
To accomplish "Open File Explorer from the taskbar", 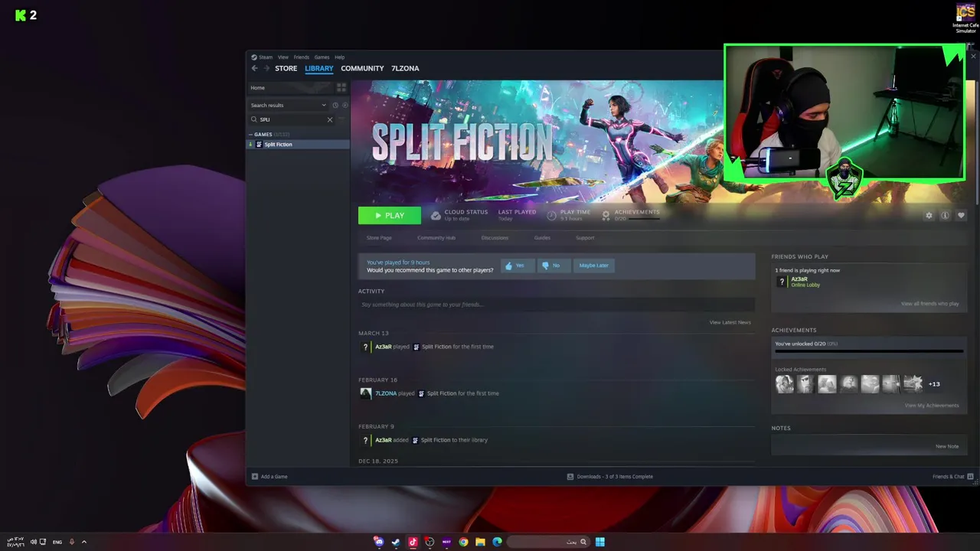I will [x=480, y=542].
